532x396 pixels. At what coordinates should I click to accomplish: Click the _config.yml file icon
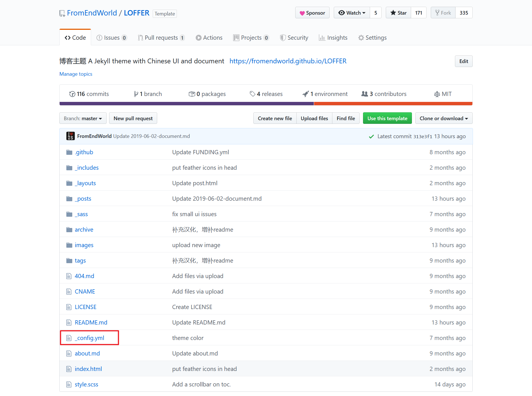pos(69,338)
